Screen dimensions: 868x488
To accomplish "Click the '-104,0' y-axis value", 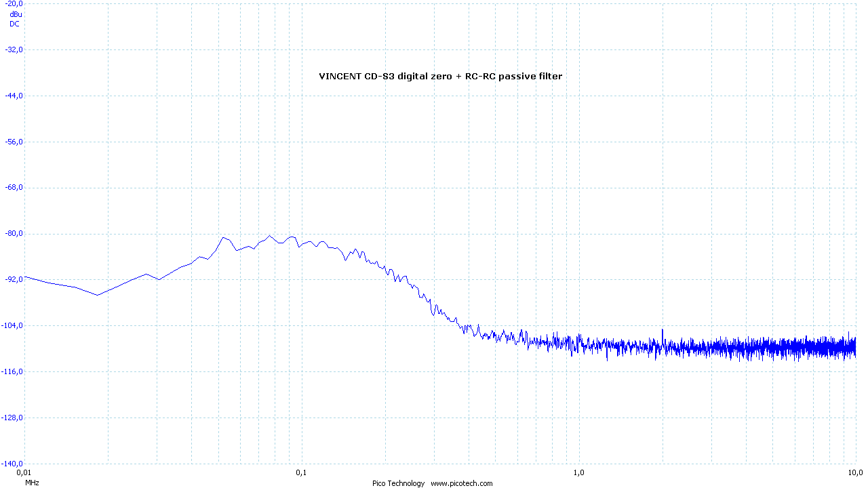I will click(12, 325).
